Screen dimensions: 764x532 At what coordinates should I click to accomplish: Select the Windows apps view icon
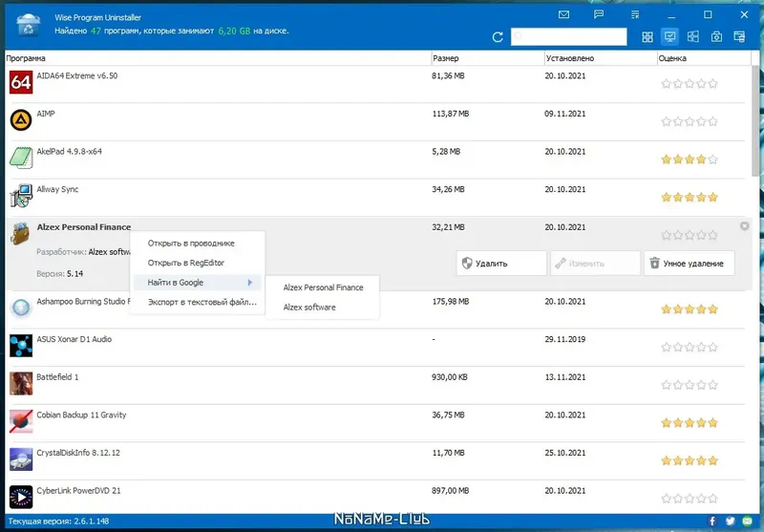(x=693, y=36)
